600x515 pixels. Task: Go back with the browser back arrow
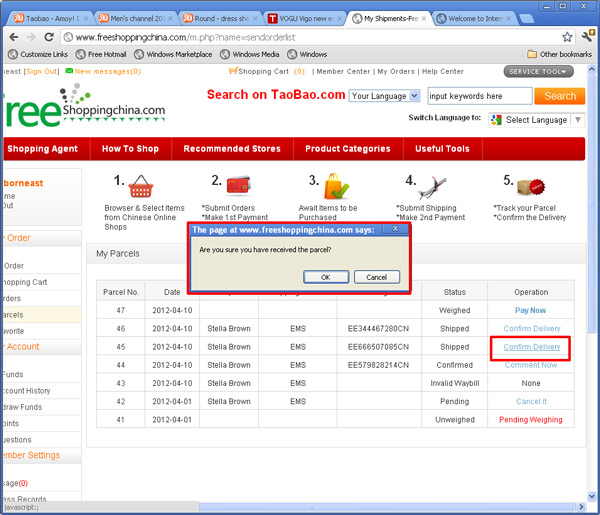14,37
